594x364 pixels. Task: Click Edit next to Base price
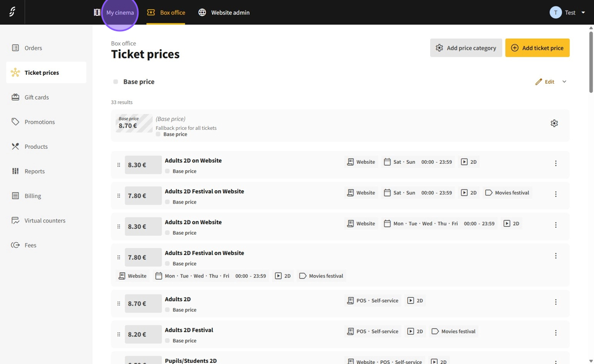pos(545,82)
